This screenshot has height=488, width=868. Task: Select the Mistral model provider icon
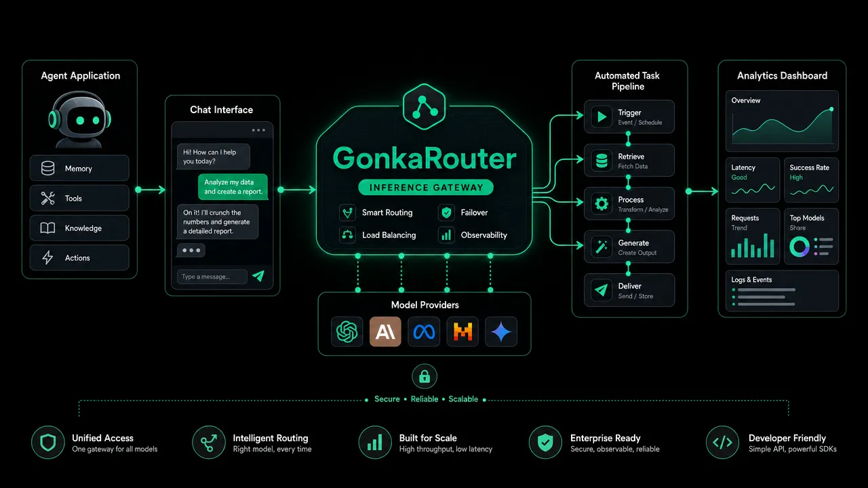pyautogui.click(x=462, y=332)
